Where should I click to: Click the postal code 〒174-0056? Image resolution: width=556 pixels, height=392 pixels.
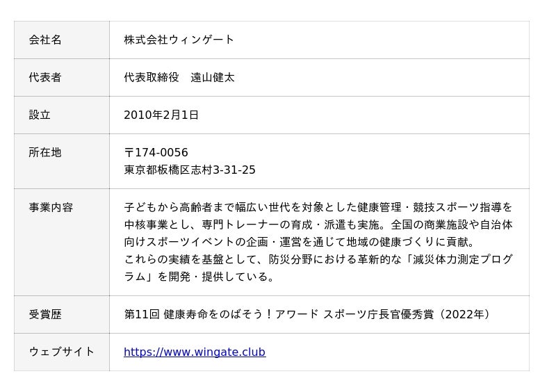pos(156,153)
